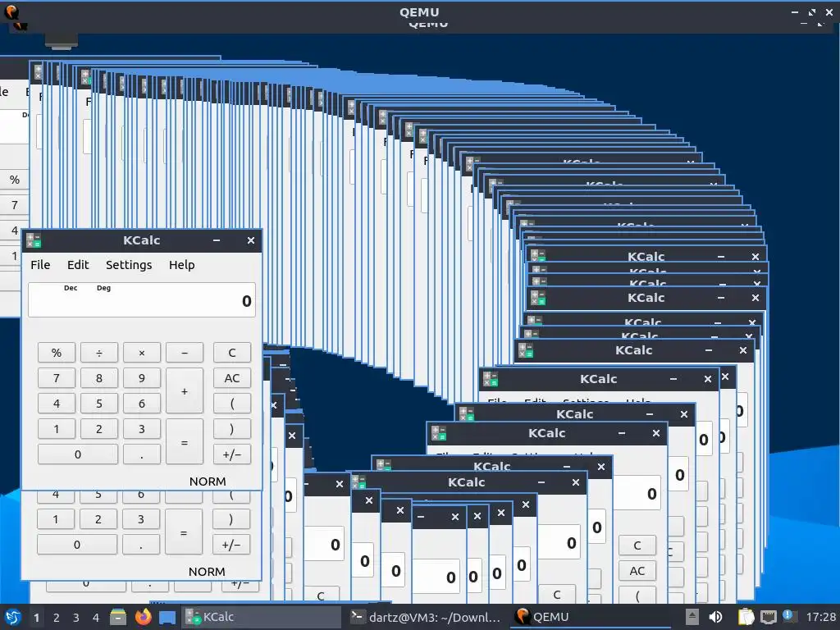
Task: Open File menu in front KCalc window
Action: [40, 265]
